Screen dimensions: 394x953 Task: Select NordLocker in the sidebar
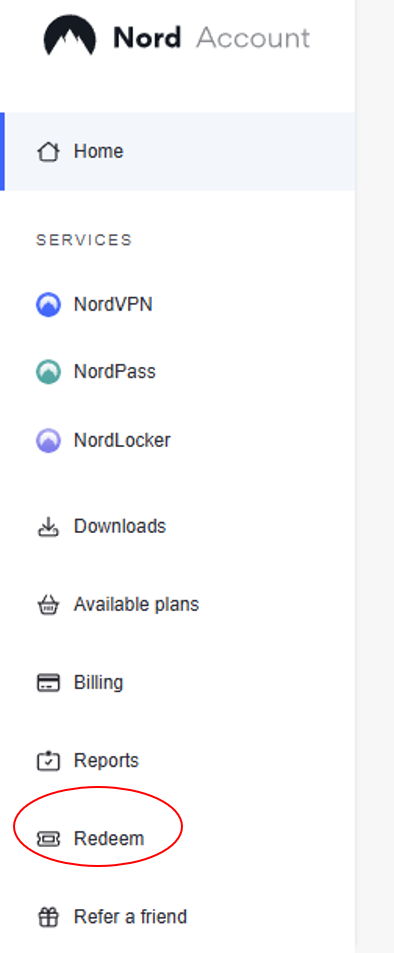[x=122, y=440]
